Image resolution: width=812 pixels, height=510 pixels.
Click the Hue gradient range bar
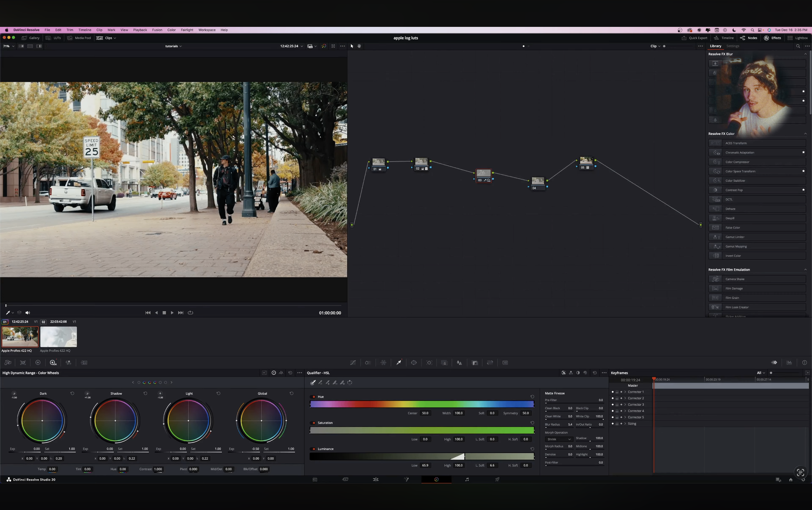[422, 404]
